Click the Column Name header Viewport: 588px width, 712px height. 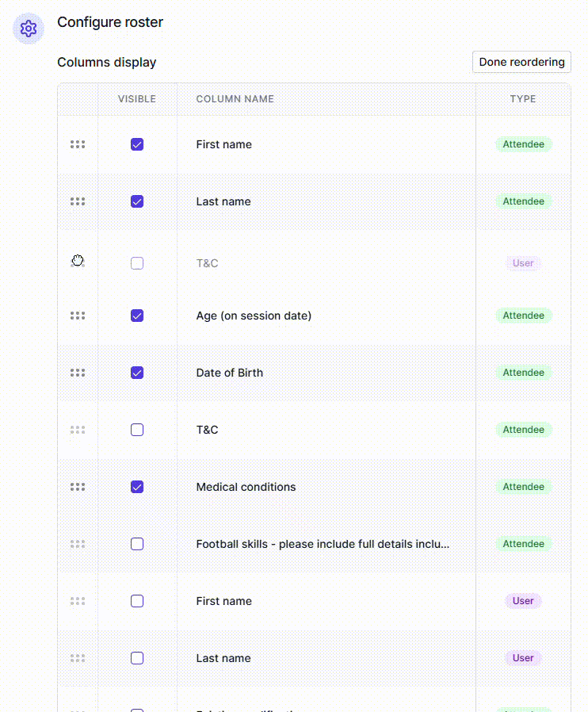[235, 99]
